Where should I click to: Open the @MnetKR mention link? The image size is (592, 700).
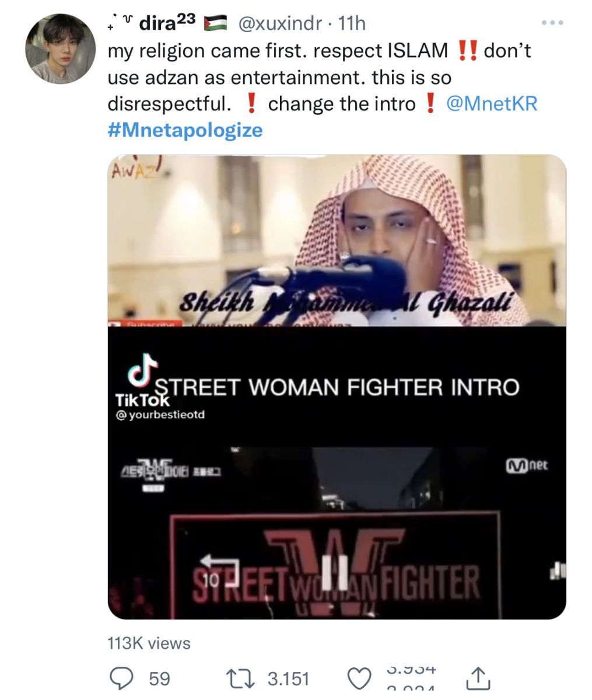pyautogui.click(x=491, y=104)
